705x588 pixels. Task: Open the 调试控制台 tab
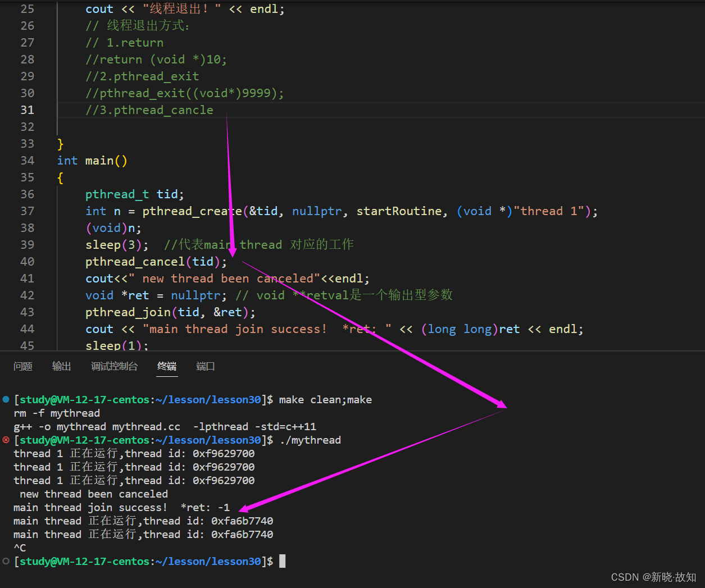point(115,366)
